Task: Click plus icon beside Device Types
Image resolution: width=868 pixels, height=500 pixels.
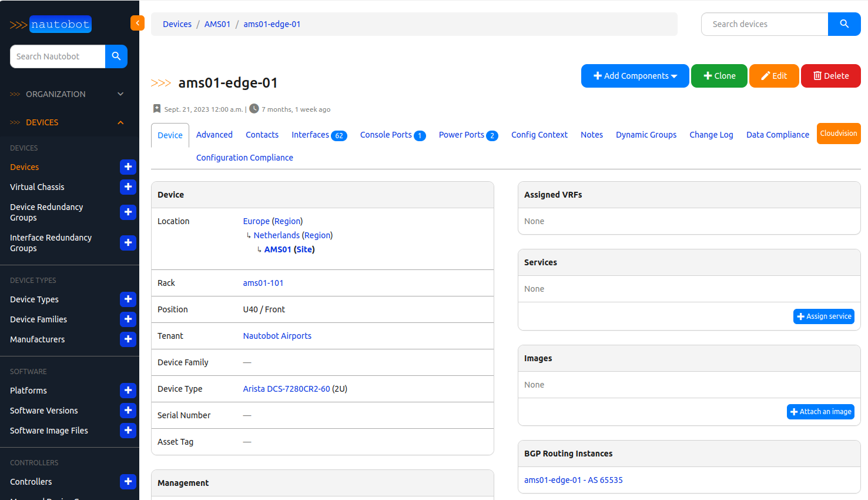Action: click(x=128, y=299)
